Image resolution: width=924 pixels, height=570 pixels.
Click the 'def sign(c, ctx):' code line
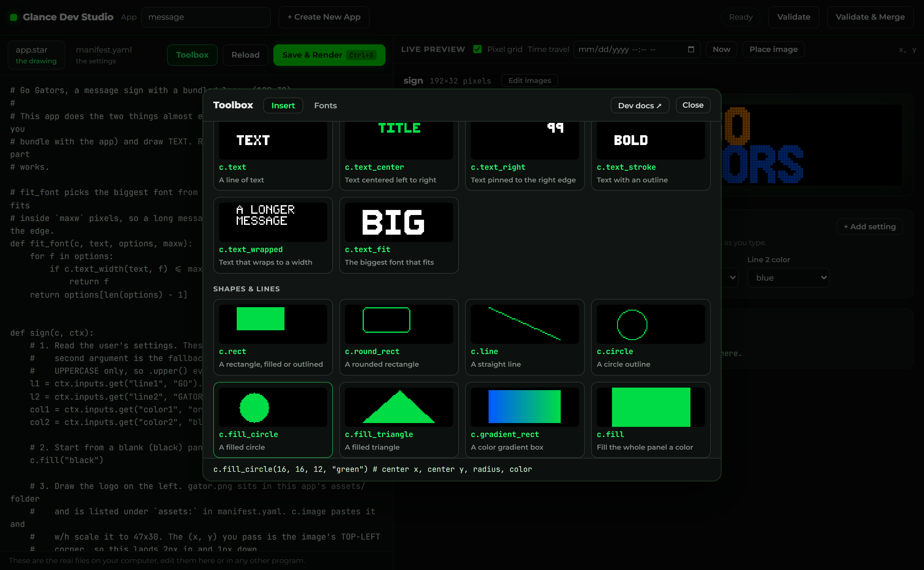pos(52,333)
